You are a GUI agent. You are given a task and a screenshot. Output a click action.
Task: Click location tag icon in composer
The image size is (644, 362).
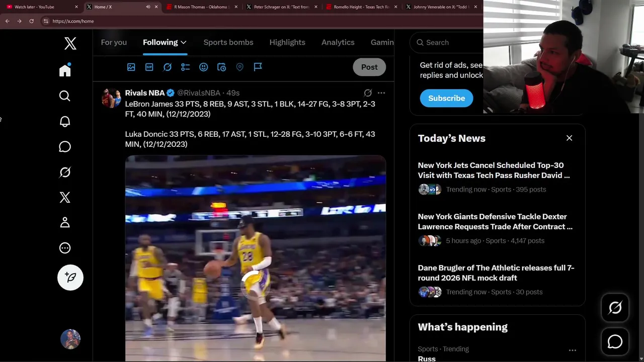tap(240, 67)
